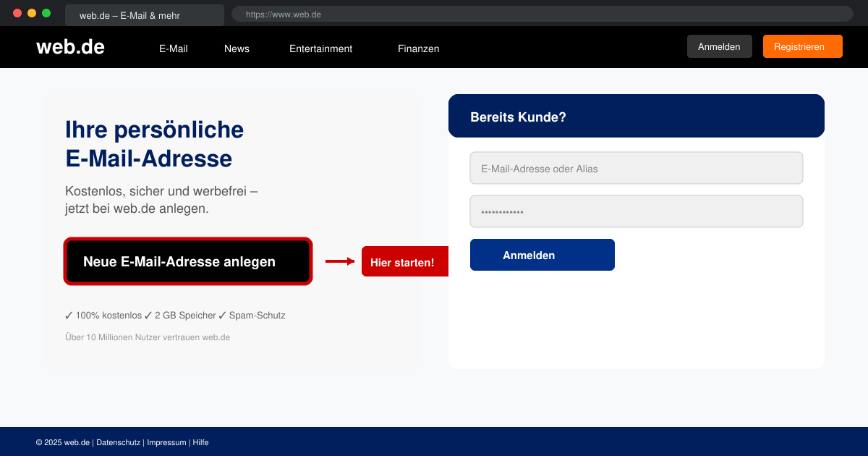Open the E-Mail navigation item
The width and height of the screenshot is (868, 456).
(174, 48)
